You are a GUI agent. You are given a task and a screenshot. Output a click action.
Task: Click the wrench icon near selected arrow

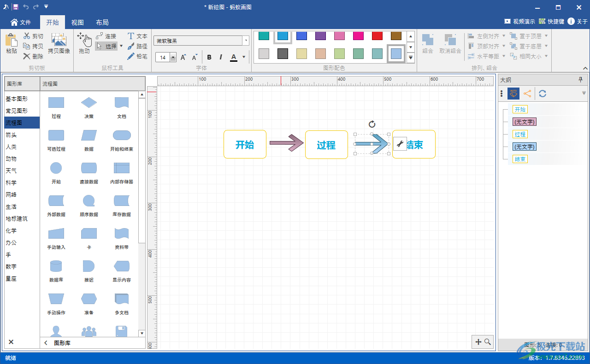pyautogui.click(x=400, y=144)
